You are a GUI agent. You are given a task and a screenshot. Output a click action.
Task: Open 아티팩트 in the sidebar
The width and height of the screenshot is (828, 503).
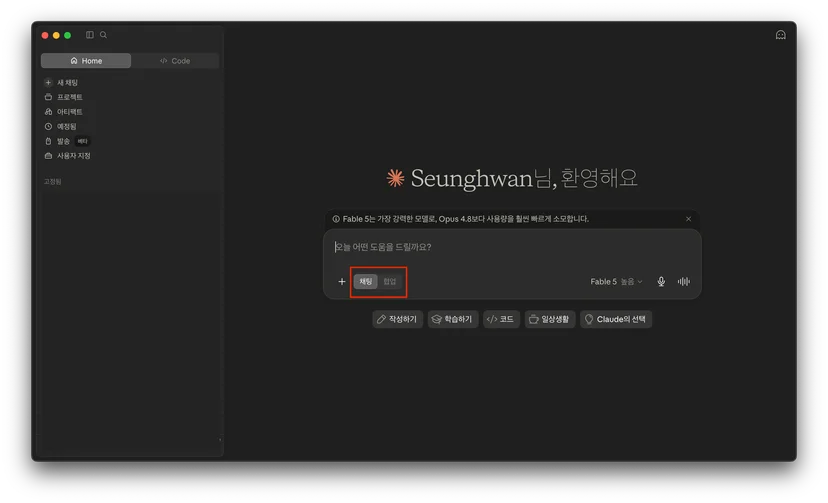click(64, 112)
